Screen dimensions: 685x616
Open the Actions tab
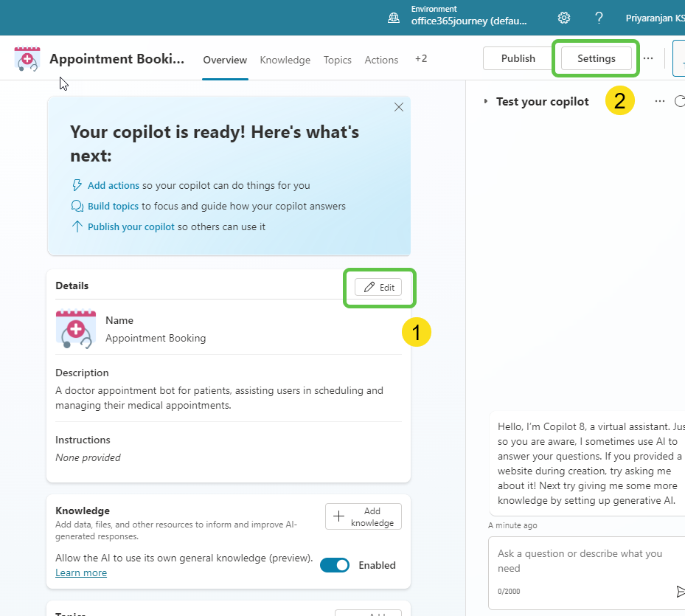point(381,60)
